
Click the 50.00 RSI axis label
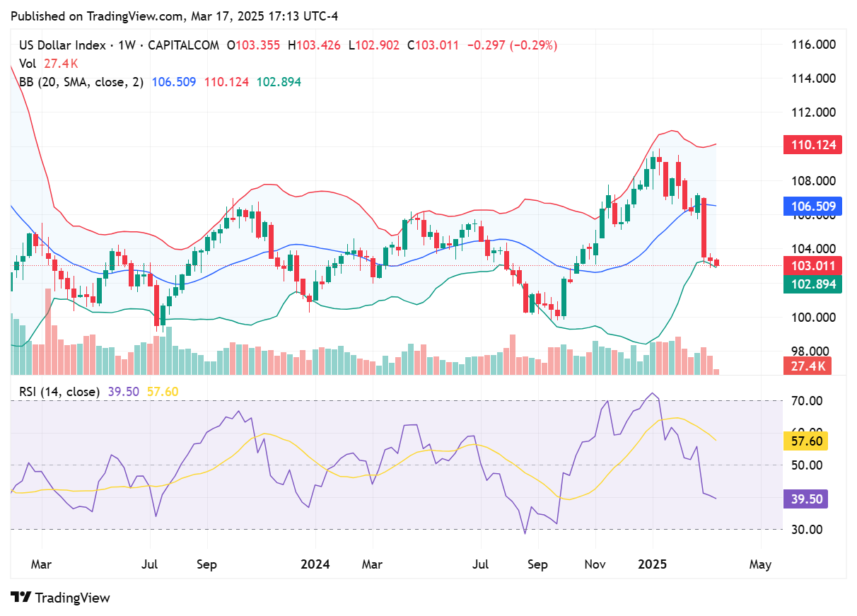(x=805, y=465)
